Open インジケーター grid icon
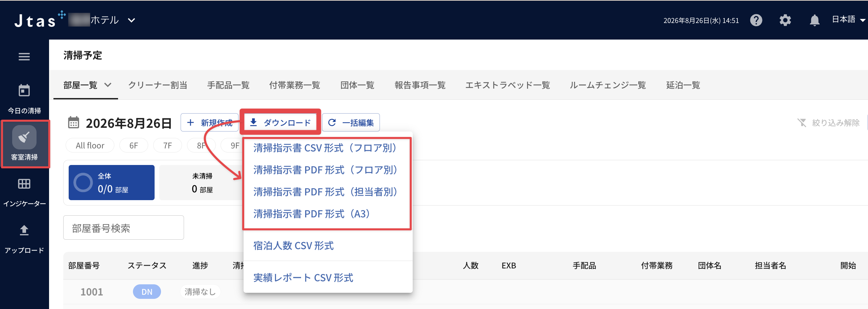Image resolution: width=868 pixels, height=309 pixels. (24, 184)
